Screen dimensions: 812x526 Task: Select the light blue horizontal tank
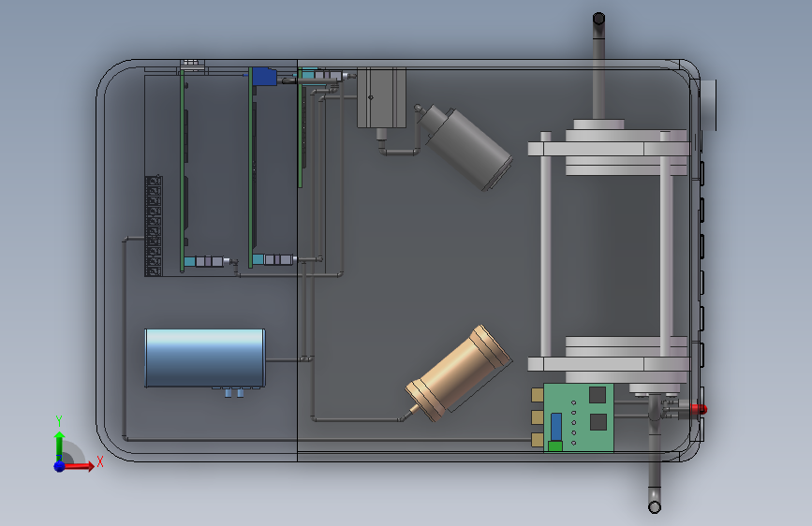(205, 358)
